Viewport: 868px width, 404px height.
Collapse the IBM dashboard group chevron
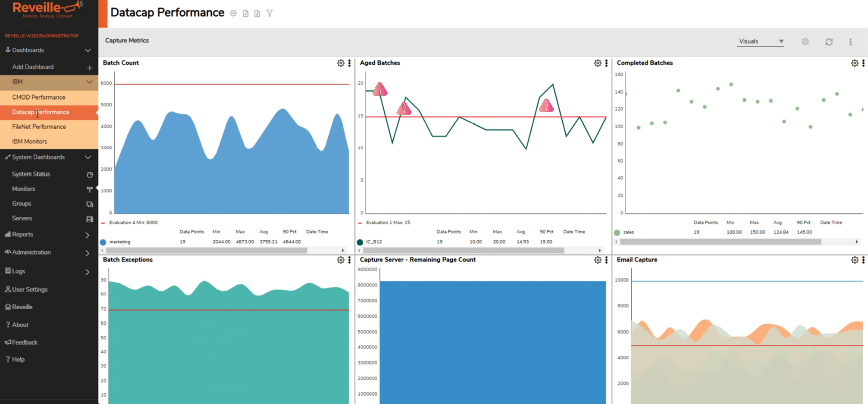click(x=89, y=82)
